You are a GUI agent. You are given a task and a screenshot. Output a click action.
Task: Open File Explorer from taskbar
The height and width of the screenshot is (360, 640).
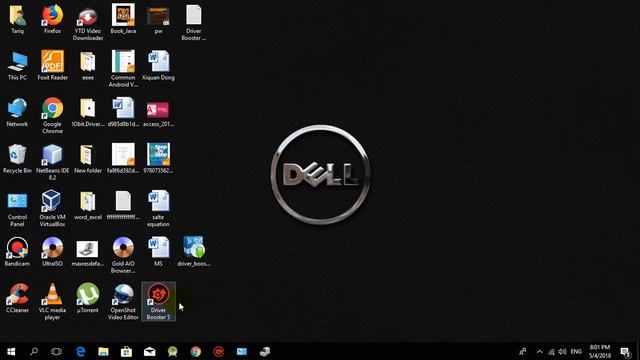click(x=103, y=351)
